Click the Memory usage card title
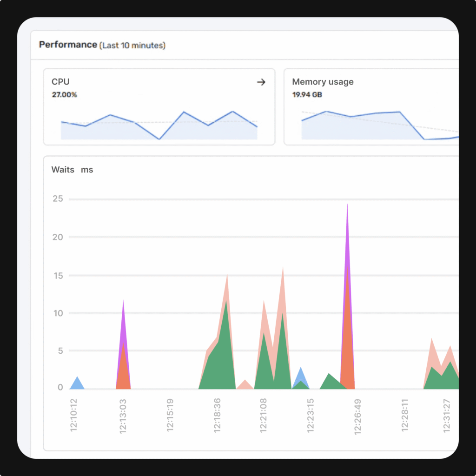Viewport: 476px width, 476px height. [323, 82]
